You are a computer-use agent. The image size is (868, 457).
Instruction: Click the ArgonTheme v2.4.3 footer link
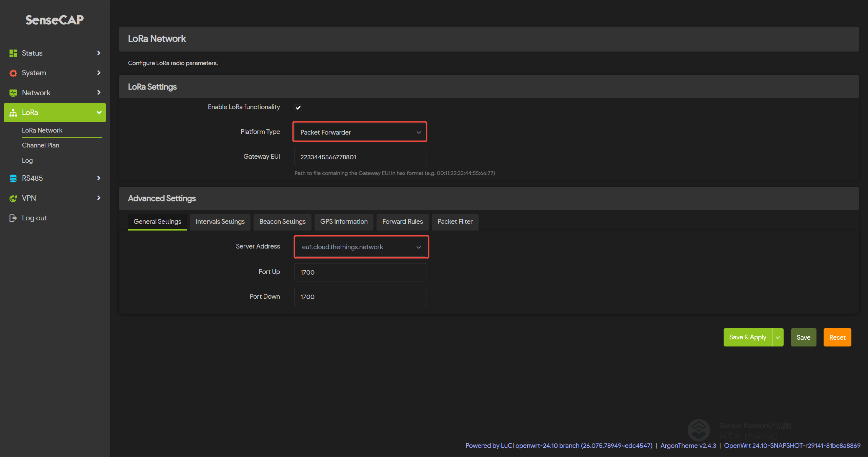point(688,445)
